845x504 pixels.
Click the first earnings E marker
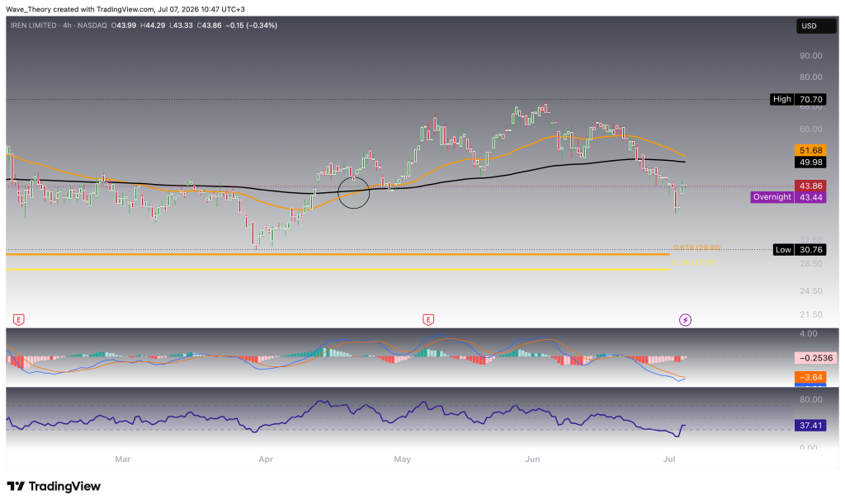click(x=18, y=320)
